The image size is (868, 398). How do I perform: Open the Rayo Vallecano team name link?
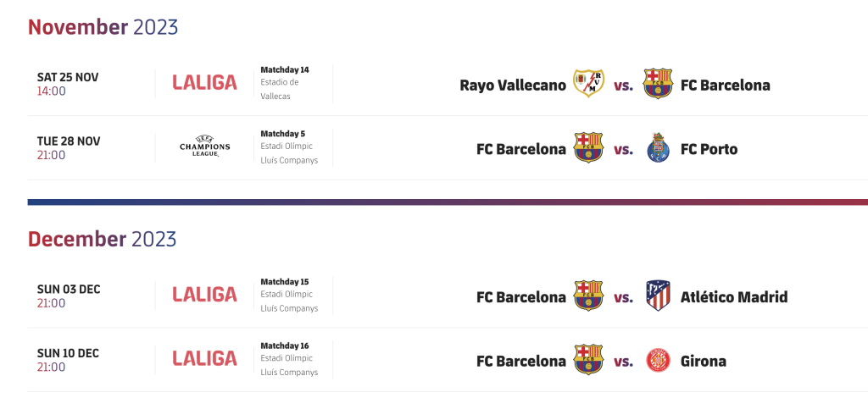(513, 86)
